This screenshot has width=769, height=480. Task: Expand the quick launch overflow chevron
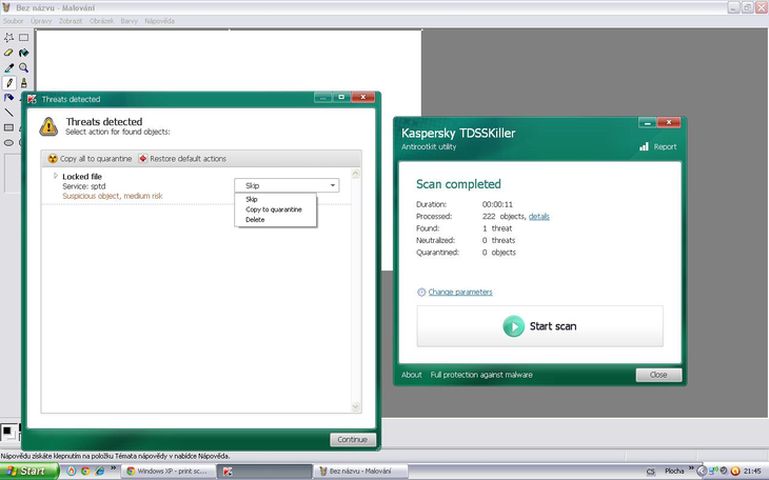coord(113,468)
